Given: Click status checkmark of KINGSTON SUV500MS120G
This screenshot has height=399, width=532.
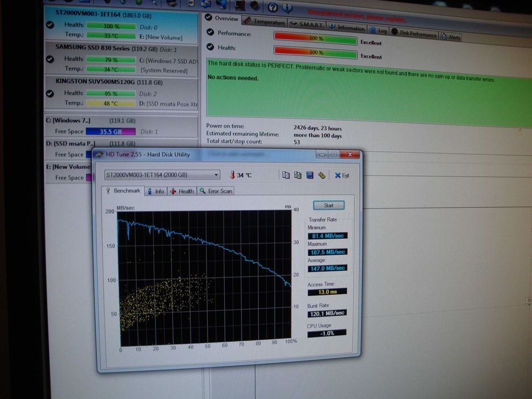Looking at the screenshot, I should (x=50, y=93).
